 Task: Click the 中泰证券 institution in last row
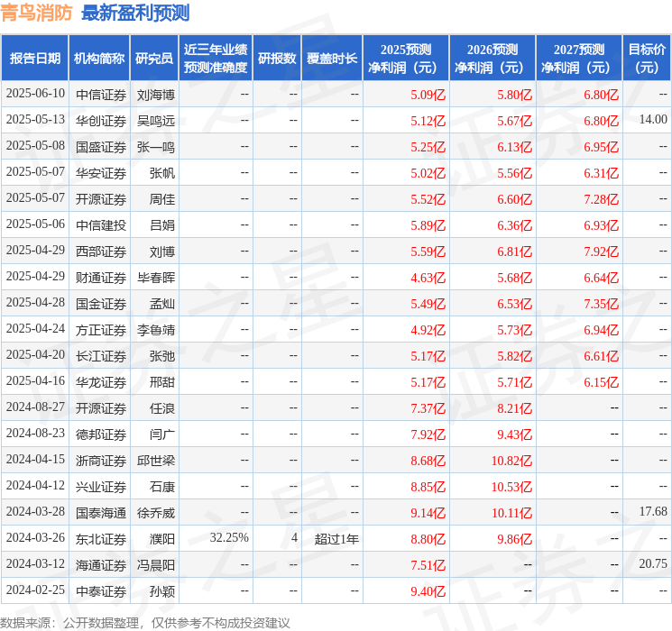tap(101, 591)
